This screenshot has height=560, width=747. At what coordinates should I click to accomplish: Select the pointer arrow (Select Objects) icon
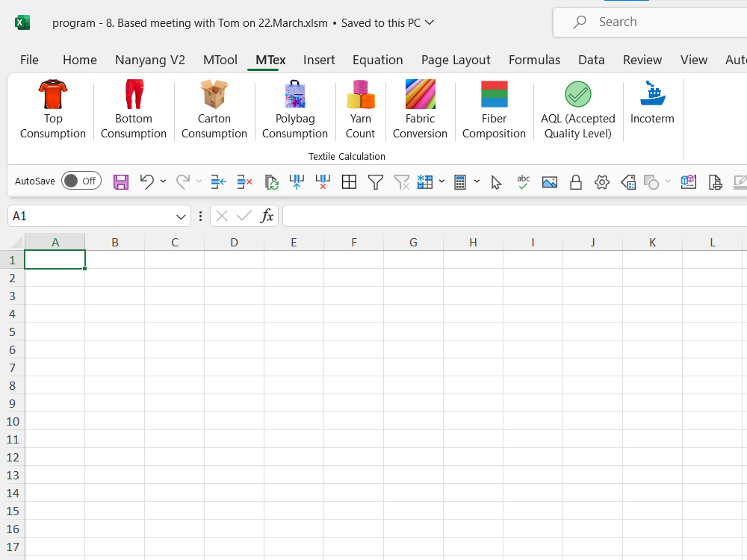(x=497, y=181)
